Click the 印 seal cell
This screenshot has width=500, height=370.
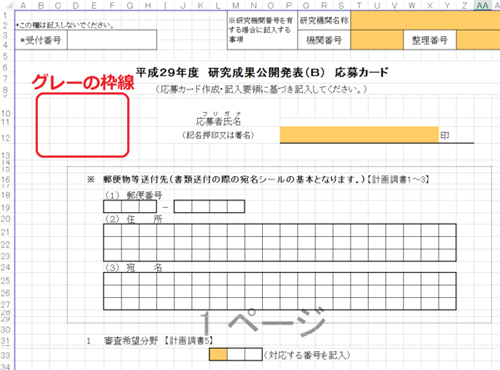click(x=445, y=135)
